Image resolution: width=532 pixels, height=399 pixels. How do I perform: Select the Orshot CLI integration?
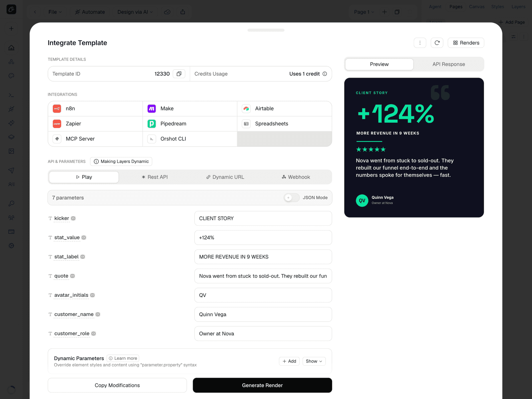point(190,139)
